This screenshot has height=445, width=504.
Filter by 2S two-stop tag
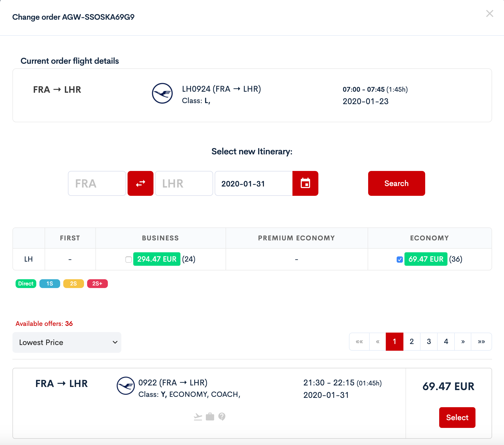74,284
